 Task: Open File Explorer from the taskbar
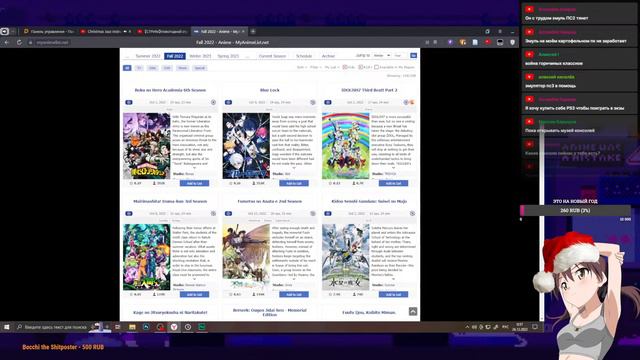click(132, 327)
